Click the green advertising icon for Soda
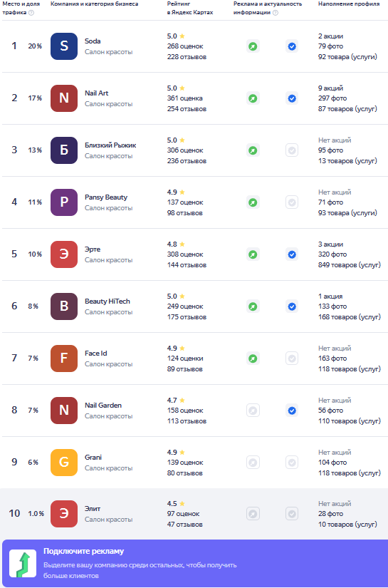This screenshot has width=388, height=588. [x=253, y=46]
